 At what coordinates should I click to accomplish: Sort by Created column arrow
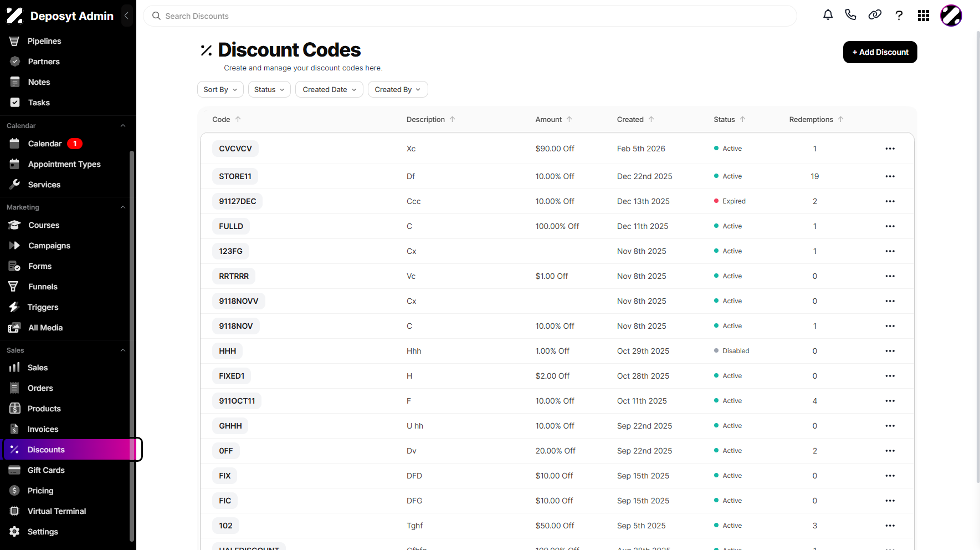tap(651, 119)
